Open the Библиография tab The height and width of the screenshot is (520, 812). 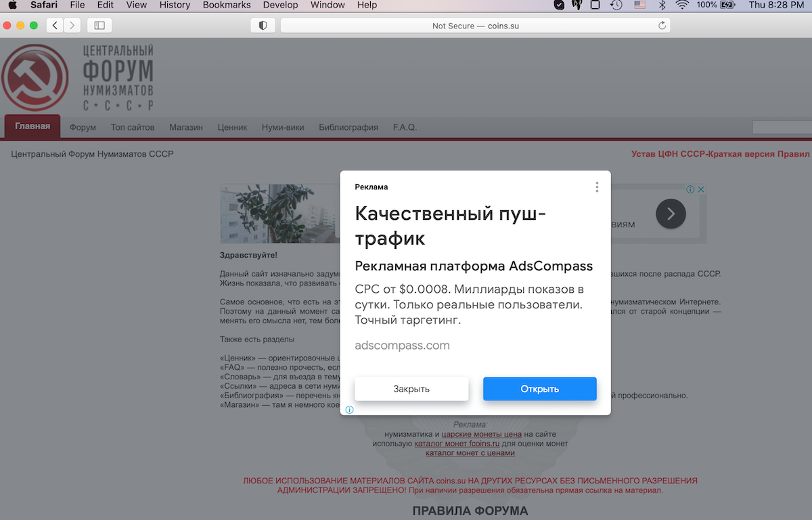tap(348, 127)
